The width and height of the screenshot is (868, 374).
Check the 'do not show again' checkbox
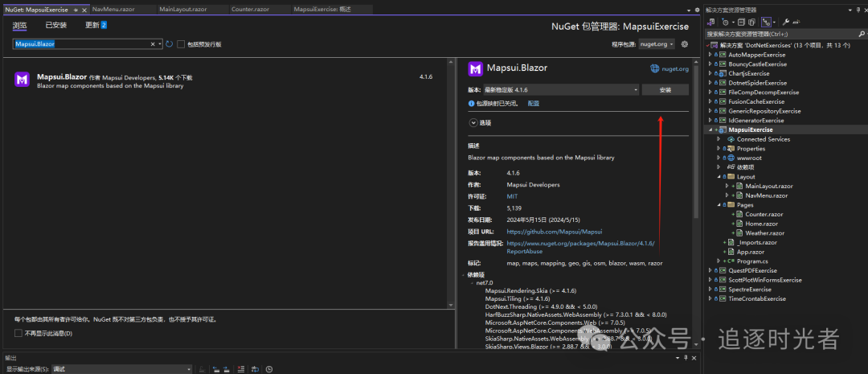coord(18,333)
